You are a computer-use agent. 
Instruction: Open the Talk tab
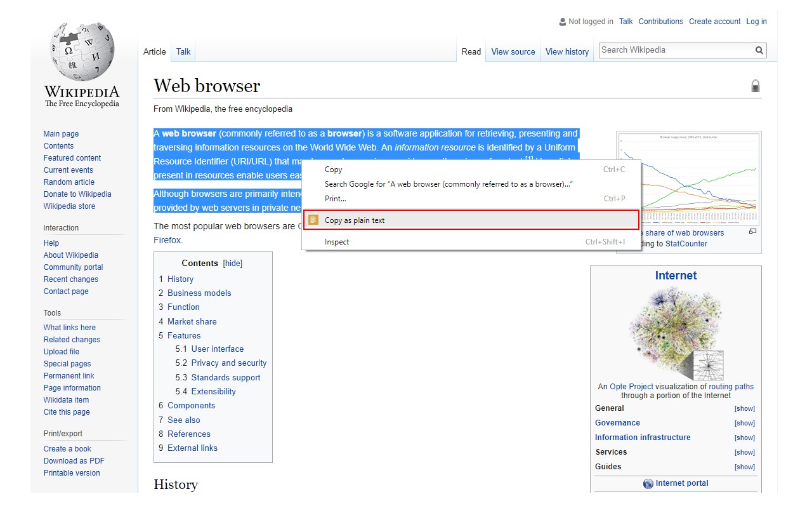point(183,52)
